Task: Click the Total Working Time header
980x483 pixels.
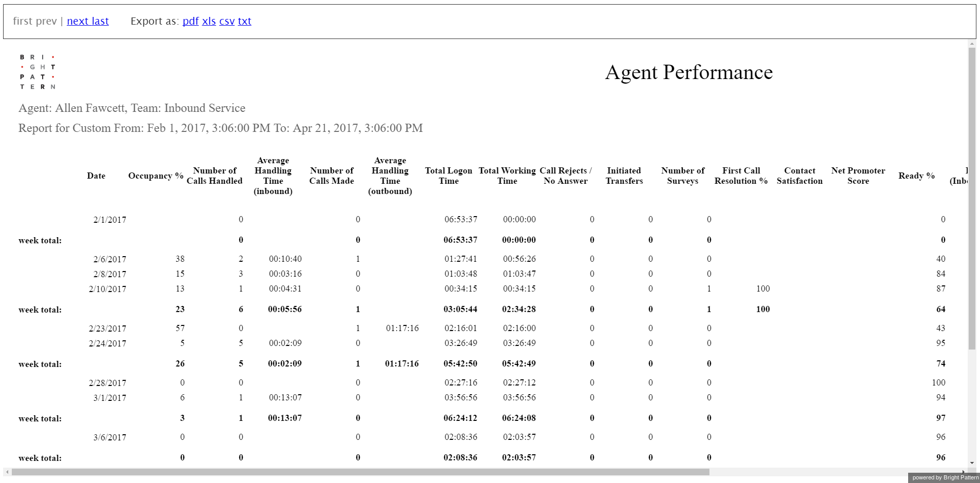Action: 507,176
